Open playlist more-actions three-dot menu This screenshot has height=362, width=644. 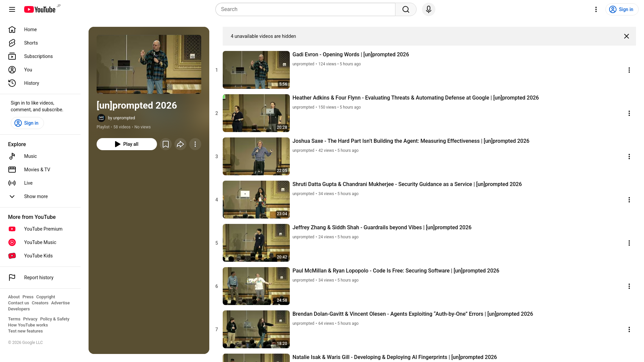195,144
